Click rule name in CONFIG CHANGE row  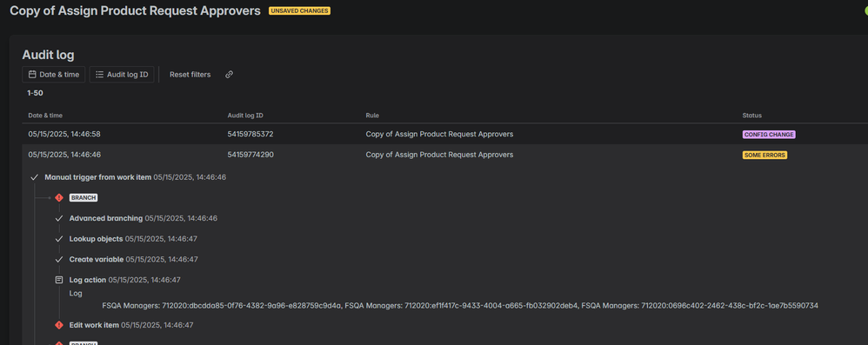(x=439, y=135)
